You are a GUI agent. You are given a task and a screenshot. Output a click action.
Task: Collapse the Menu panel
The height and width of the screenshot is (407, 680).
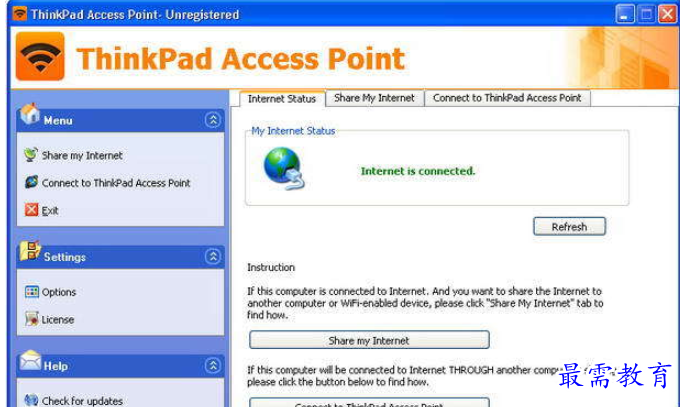pyautogui.click(x=212, y=120)
